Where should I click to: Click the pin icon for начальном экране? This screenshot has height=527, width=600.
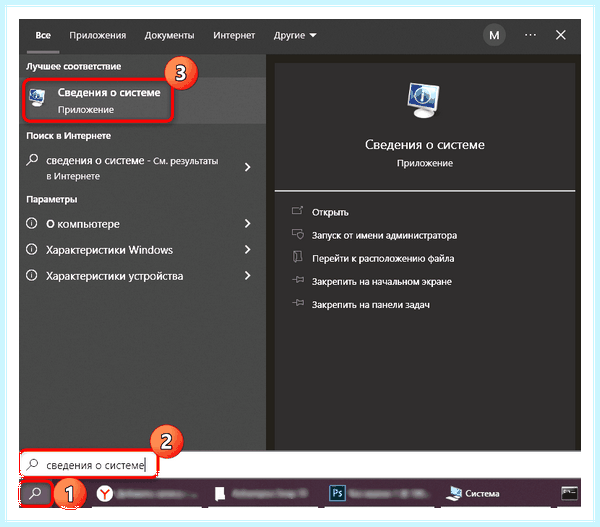coord(298,280)
